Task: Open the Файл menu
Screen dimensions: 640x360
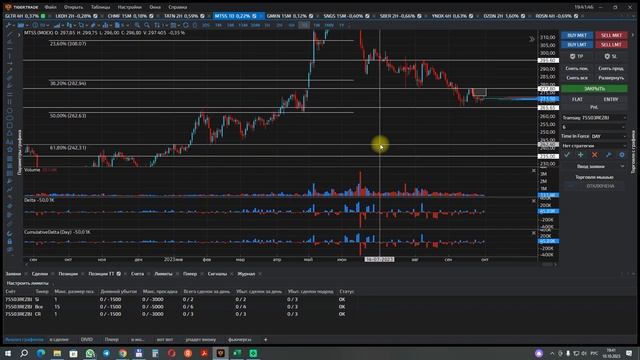Action: [51, 7]
